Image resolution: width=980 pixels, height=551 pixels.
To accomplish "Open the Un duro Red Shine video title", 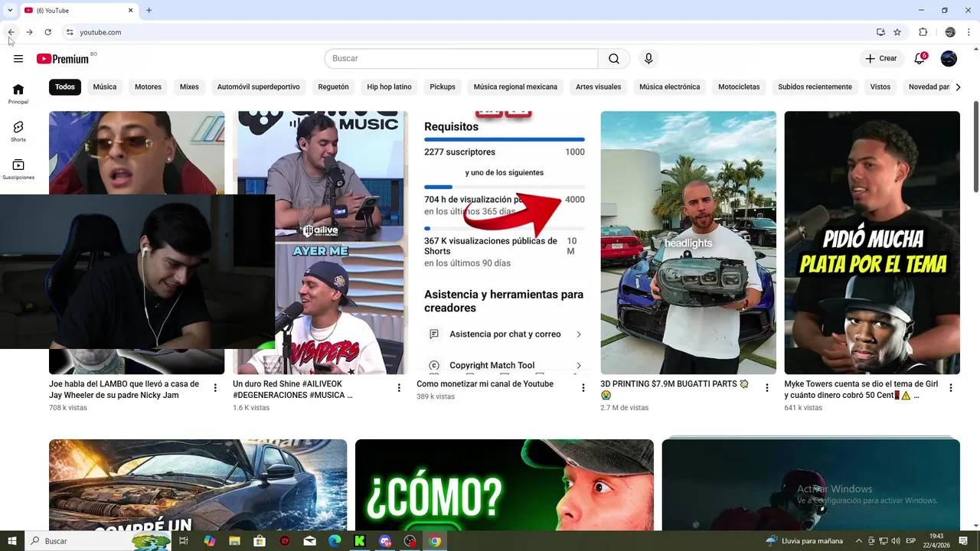I will [x=293, y=390].
